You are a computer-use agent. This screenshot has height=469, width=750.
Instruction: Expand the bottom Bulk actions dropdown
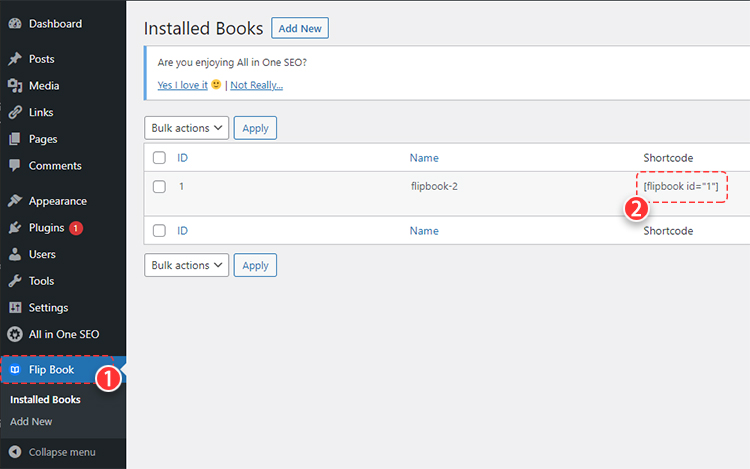187,265
